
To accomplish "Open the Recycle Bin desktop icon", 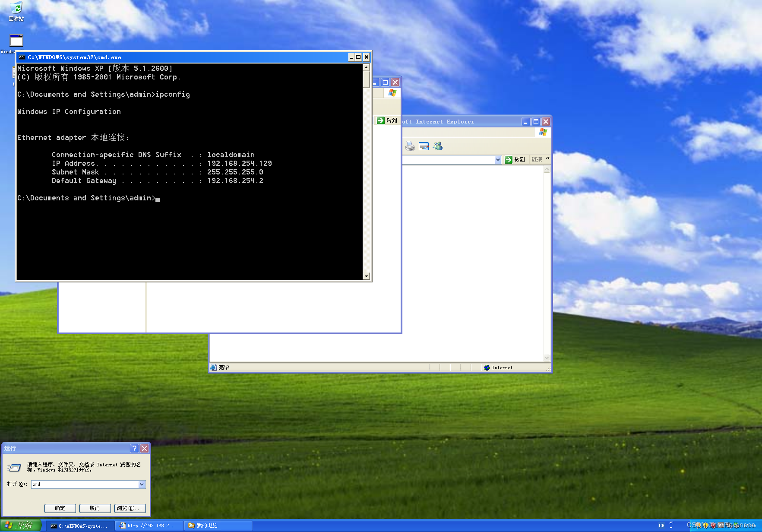I will (x=16, y=11).
